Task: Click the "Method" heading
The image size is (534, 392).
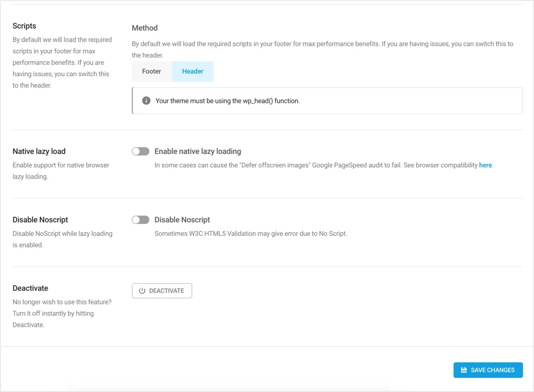Action: [x=145, y=28]
